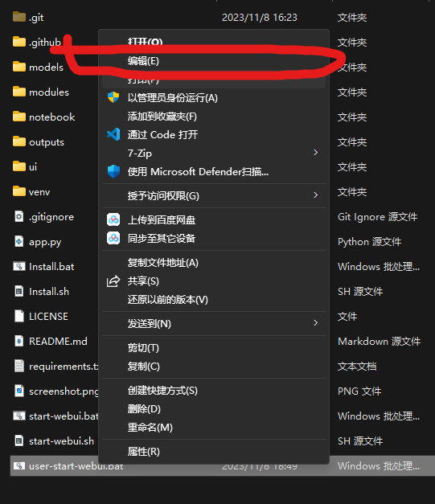The width and height of the screenshot is (435, 504).
Task: Click the README.md markdown file icon
Action: (x=19, y=341)
